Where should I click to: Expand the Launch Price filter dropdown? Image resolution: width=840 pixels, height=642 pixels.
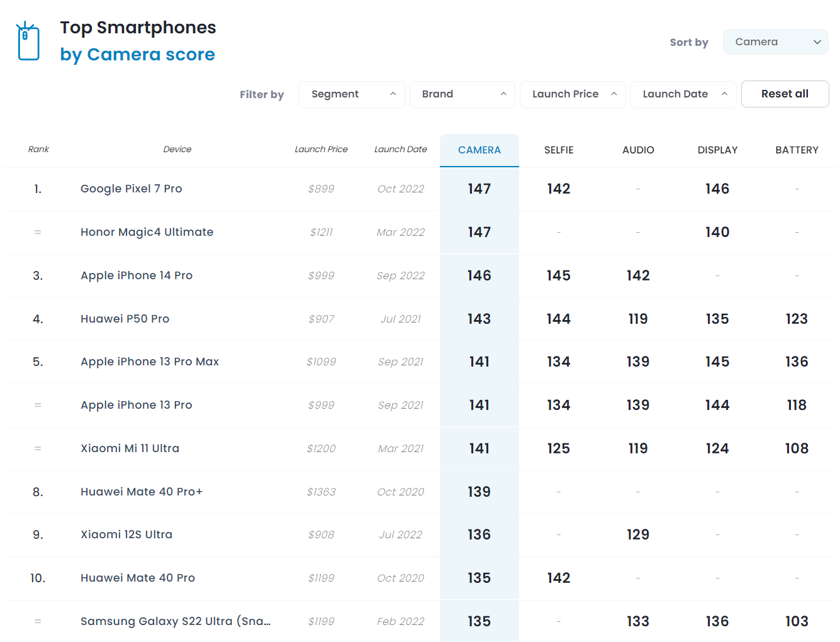point(573,94)
